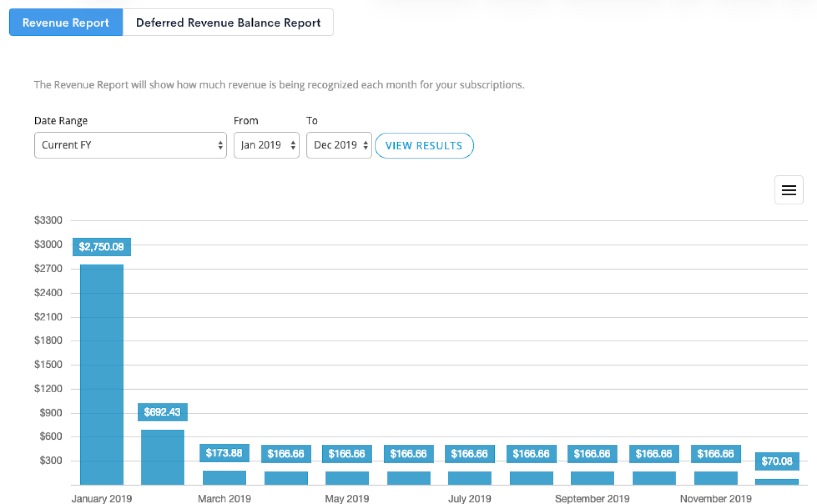This screenshot has width=817, height=504.
Task: Click the $692.43 data label
Action: [x=162, y=412]
